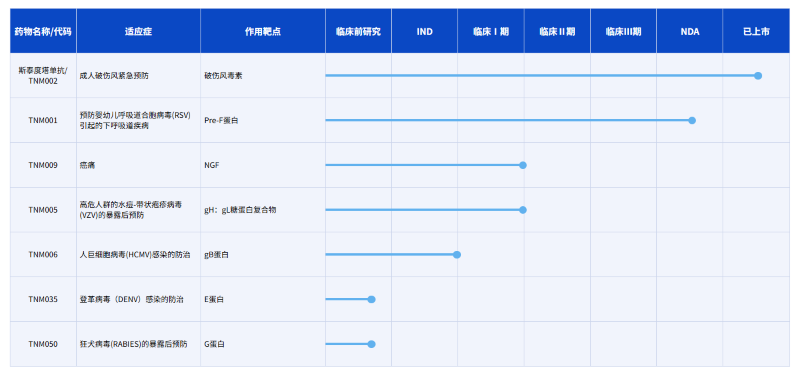The image size is (800, 373).
Task: Click TNM001 progress endpoint dot at NDA
Action: pos(692,120)
